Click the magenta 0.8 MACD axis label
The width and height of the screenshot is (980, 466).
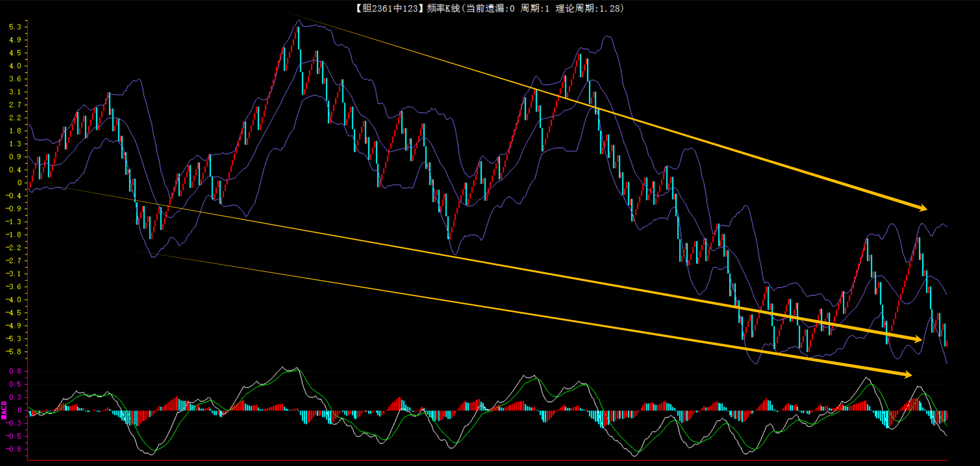click(15, 371)
